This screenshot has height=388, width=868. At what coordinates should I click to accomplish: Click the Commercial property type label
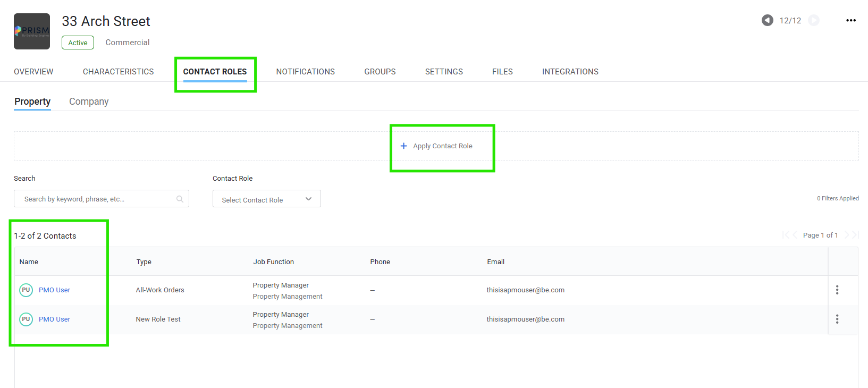pos(128,43)
